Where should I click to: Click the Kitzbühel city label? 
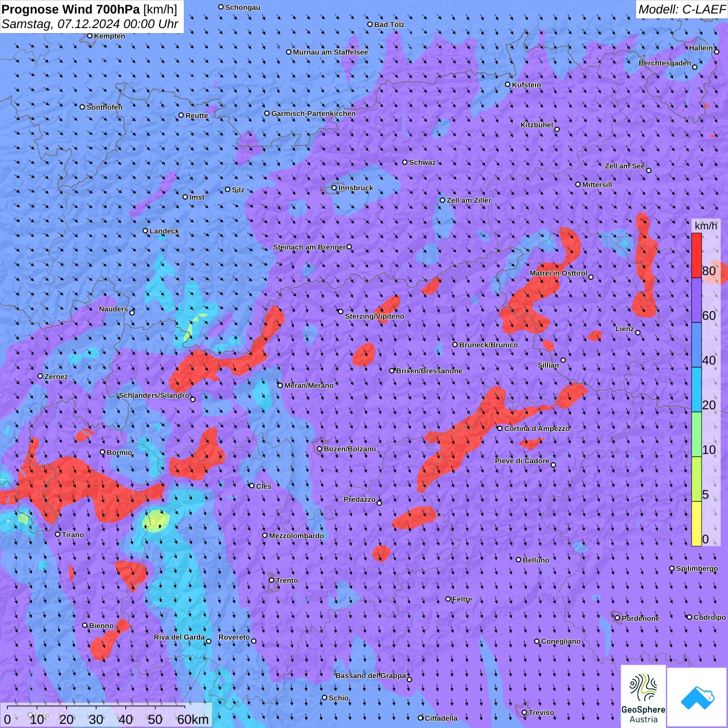pyautogui.click(x=537, y=125)
